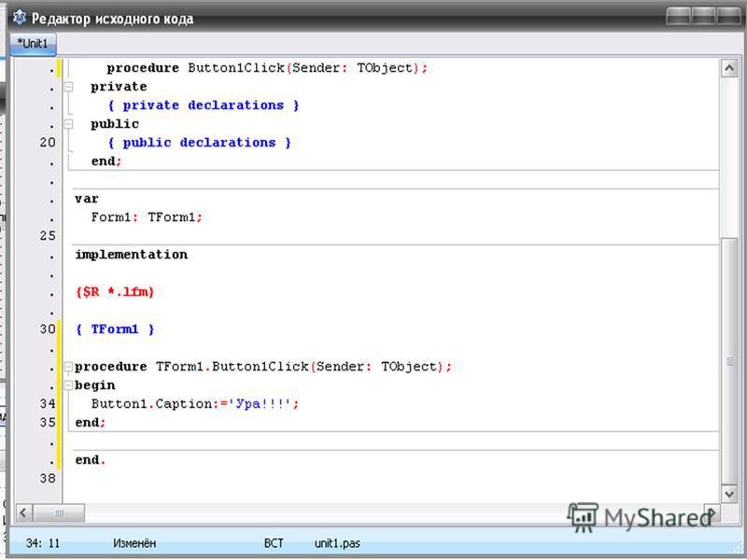Click the 'Form1: TForm1;' variable line
This screenshot has width=747, height=560.
click(x=147, y=217)
